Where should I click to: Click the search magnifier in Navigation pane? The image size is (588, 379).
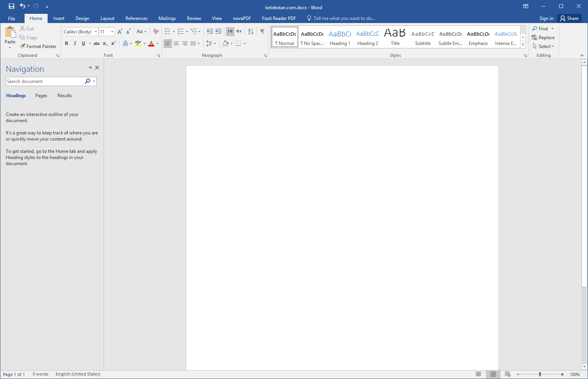(88, 81)
